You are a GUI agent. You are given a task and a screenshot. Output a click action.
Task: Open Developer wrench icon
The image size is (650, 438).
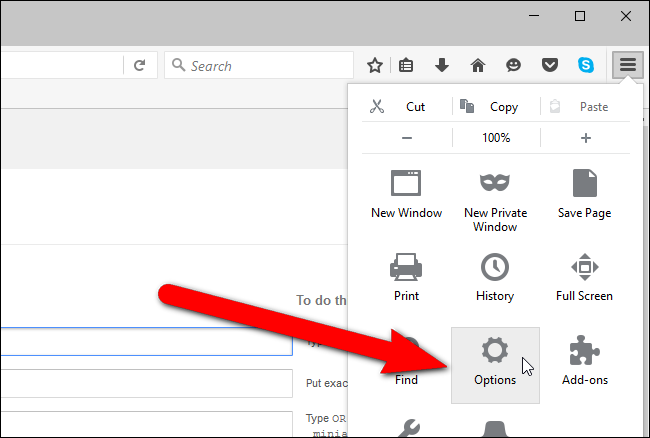click(408, 428)
